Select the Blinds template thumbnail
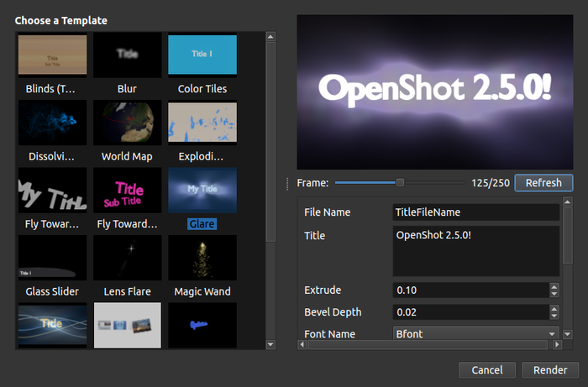This screenshot has height=387, width=588. click(51, 55)
